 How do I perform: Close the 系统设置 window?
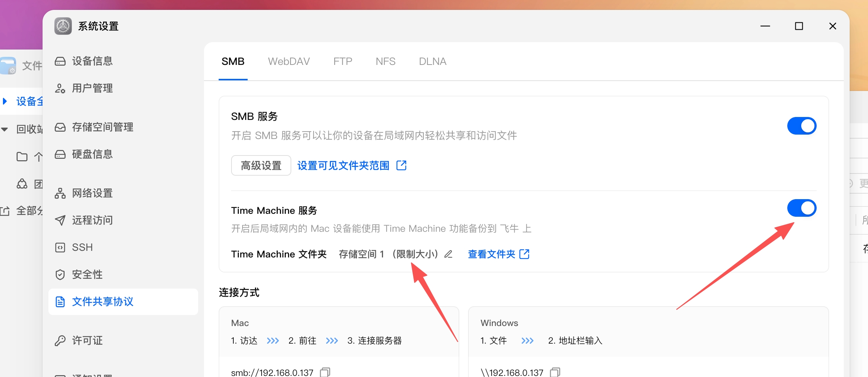[833, 26]
